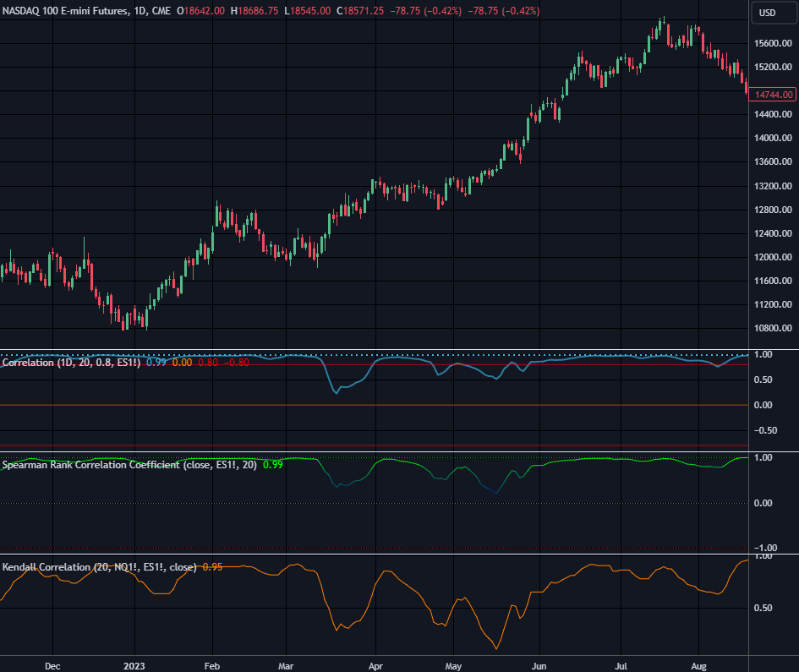This screenshot has width=799, height=672.
Task: Click the Spearman value 0.99 in green
Action: 272,465
